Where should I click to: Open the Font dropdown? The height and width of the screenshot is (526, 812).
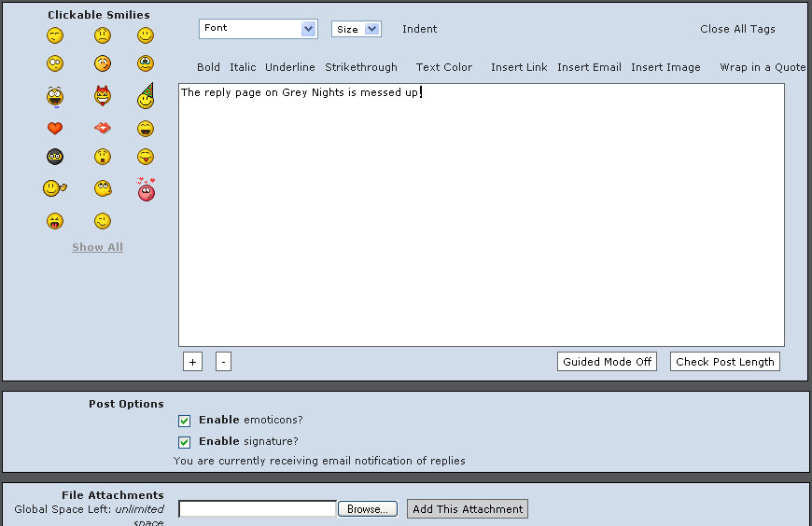pos(259,29)
